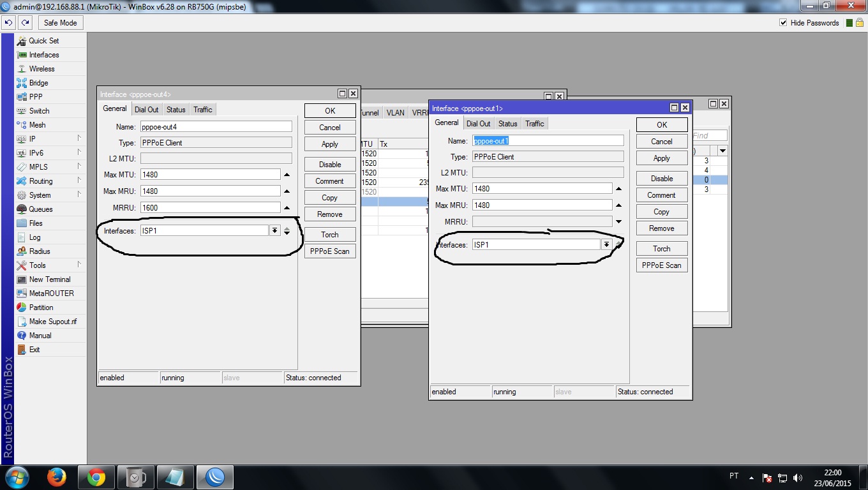Select Switch in the sidebar

39,111
